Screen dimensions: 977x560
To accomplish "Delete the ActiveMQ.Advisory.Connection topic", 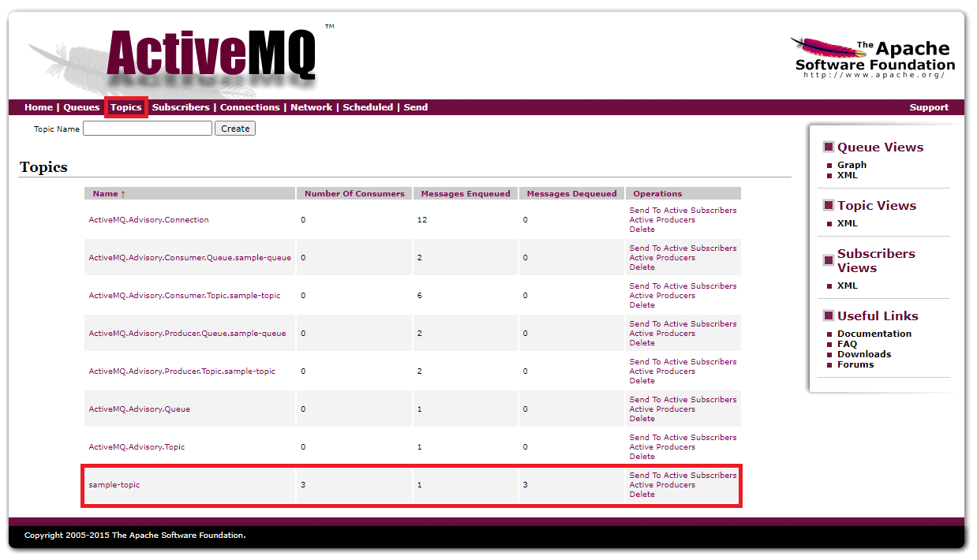I will point(642,230).
